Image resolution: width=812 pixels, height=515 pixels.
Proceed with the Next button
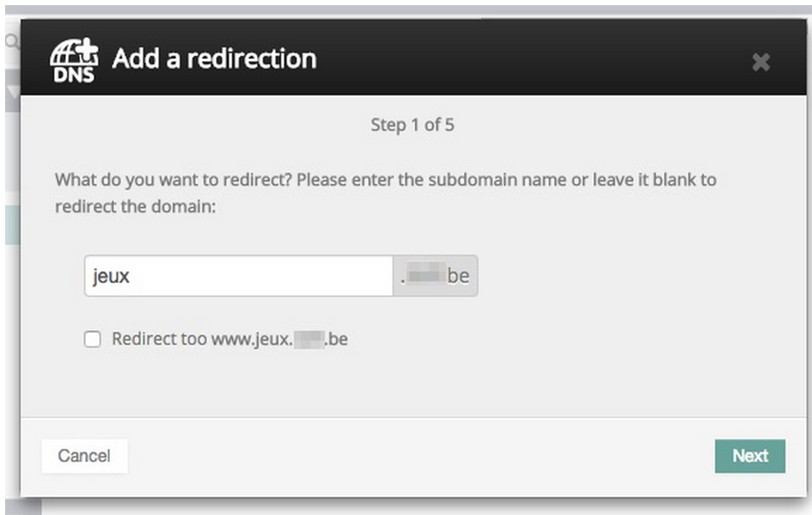[750, 456]
